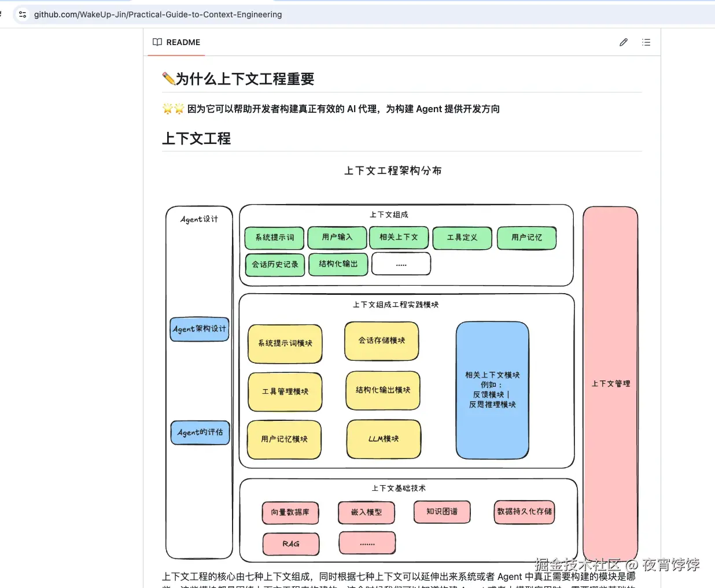
Task: Click the blue 相关上下文模块 box
Action: click(x=492, y=389)
